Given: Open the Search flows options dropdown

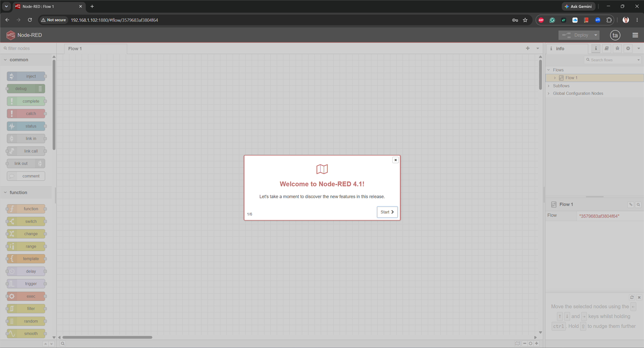Looking at the screenshot, I should 638,60.
